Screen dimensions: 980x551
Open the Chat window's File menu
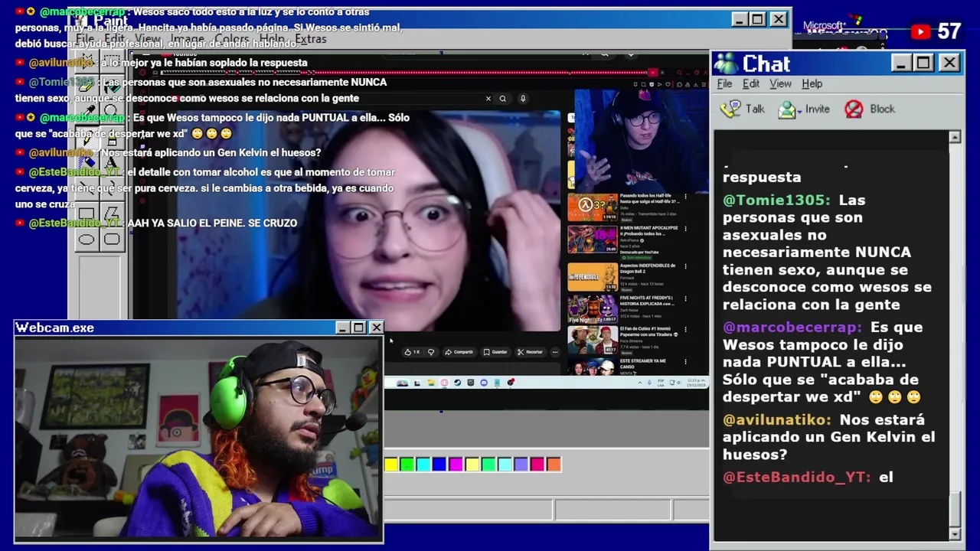pyautogui.click(x=724, y=83)
